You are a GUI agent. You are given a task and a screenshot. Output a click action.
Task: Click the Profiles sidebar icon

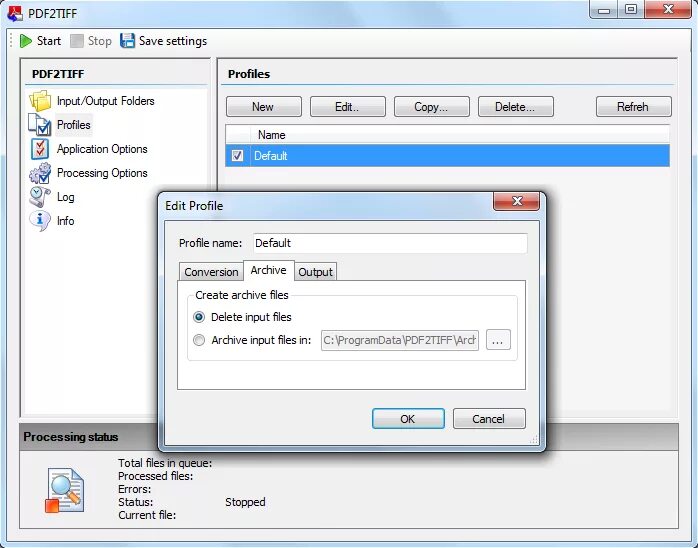click(40, 125)
